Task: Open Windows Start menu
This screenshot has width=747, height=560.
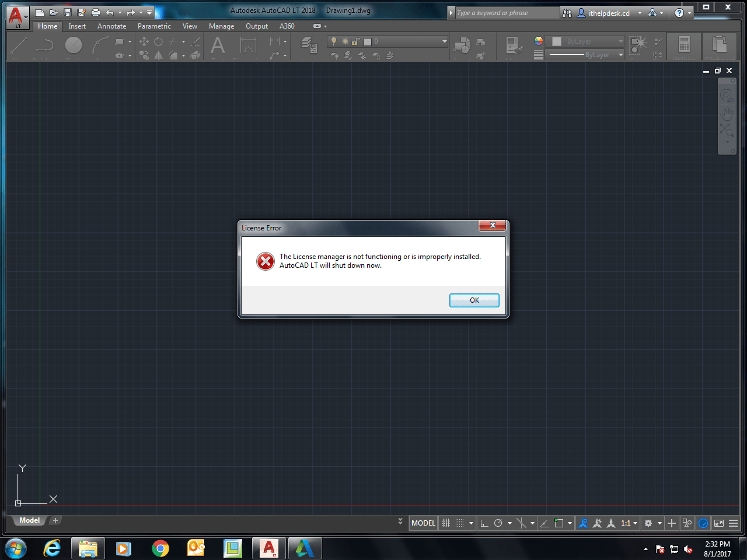Action: pyautogui.click(x=16, y=548)
